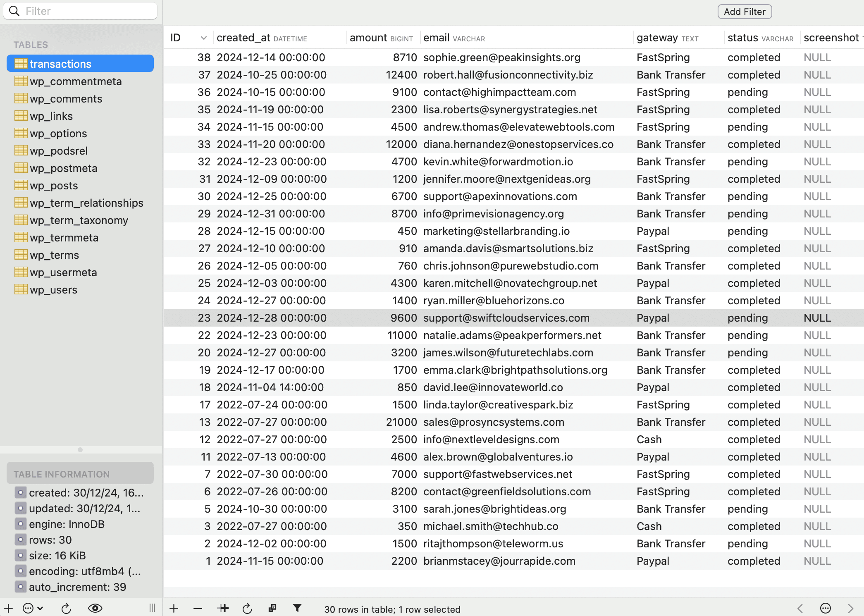This screenshot has width=864, height=616.
Task: Sort by the amount column header
Action: coord(368,38)
